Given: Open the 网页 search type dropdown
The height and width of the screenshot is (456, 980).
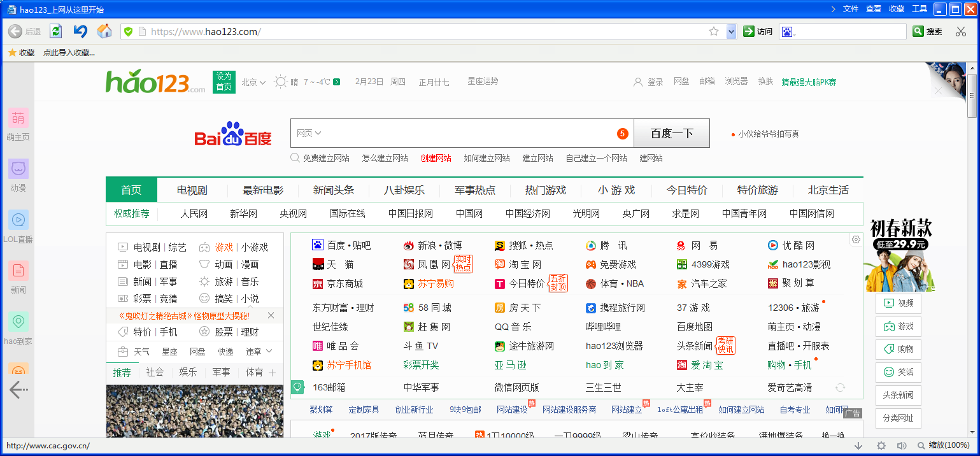Looking at the screenshot, I should click(309, 133).
